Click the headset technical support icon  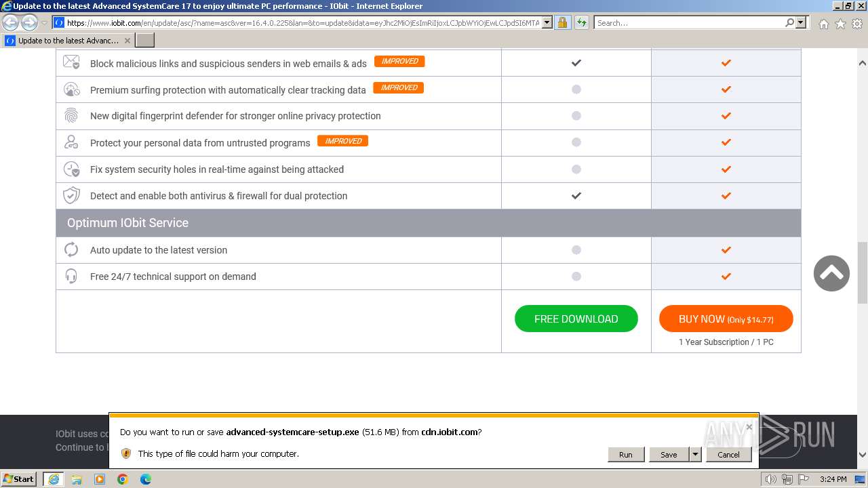coord(71,276)
